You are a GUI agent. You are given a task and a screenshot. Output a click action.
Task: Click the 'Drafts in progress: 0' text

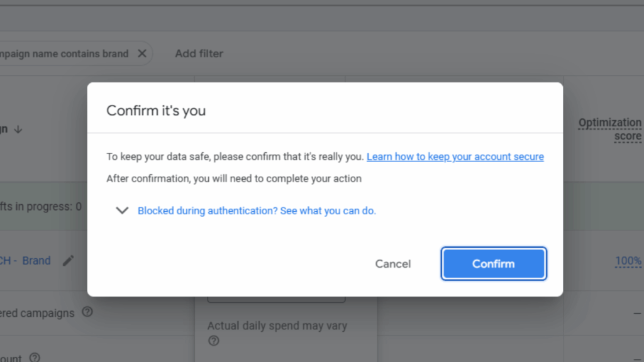[41, 206]
